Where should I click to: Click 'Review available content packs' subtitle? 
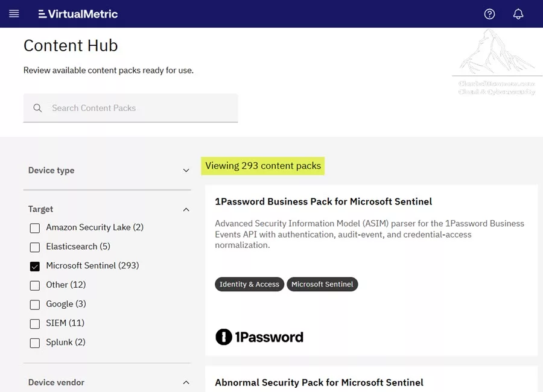pos(109,71)
